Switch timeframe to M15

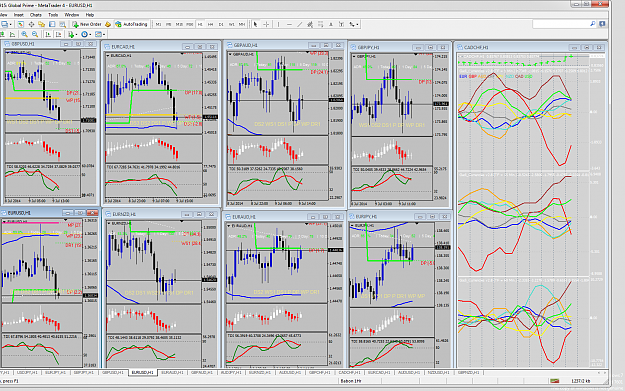point(179,24)
